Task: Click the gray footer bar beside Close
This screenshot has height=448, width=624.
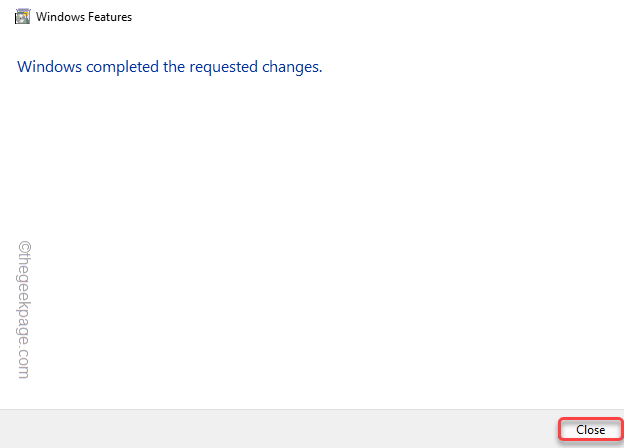Action: [279, 429]
